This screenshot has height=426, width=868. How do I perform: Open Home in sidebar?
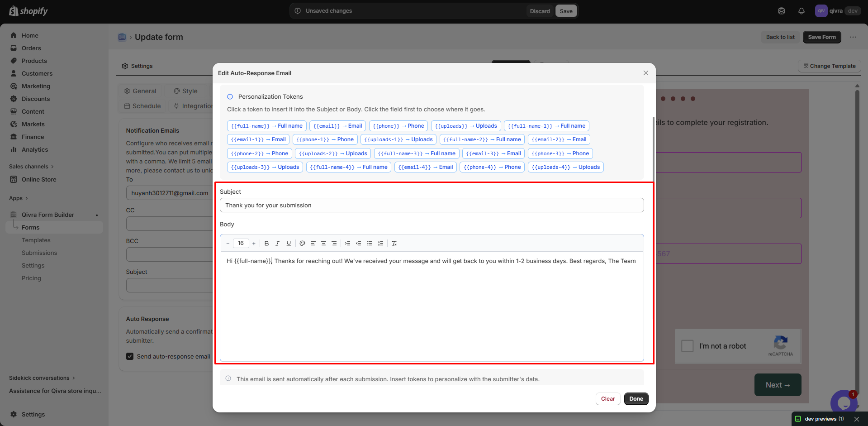tap(30, 35)
